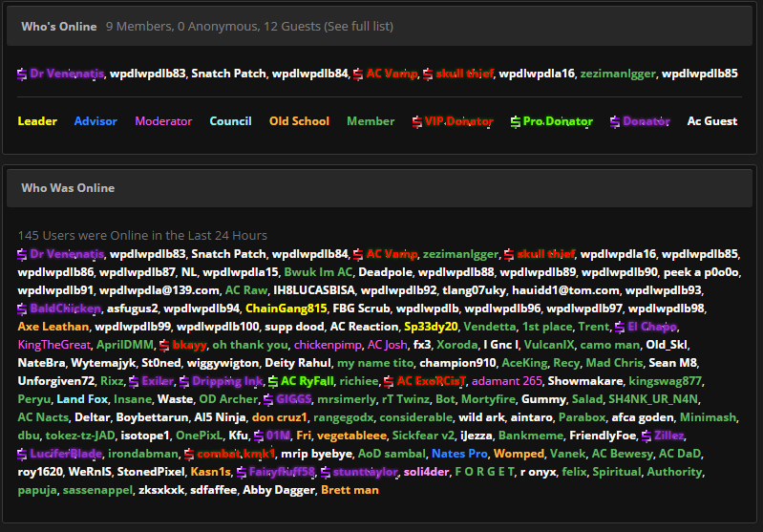Open ChainGang815 user profile
Viewport: 763px width, 532px height.
286,309
